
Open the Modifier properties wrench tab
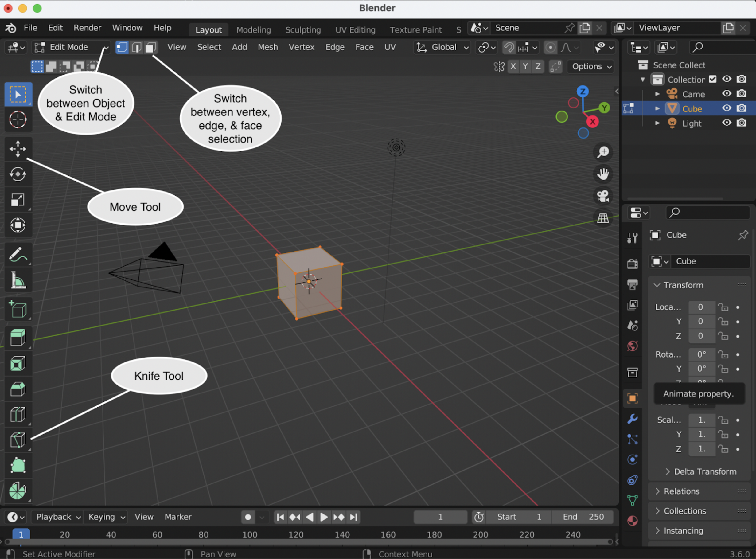pos(632,419)
